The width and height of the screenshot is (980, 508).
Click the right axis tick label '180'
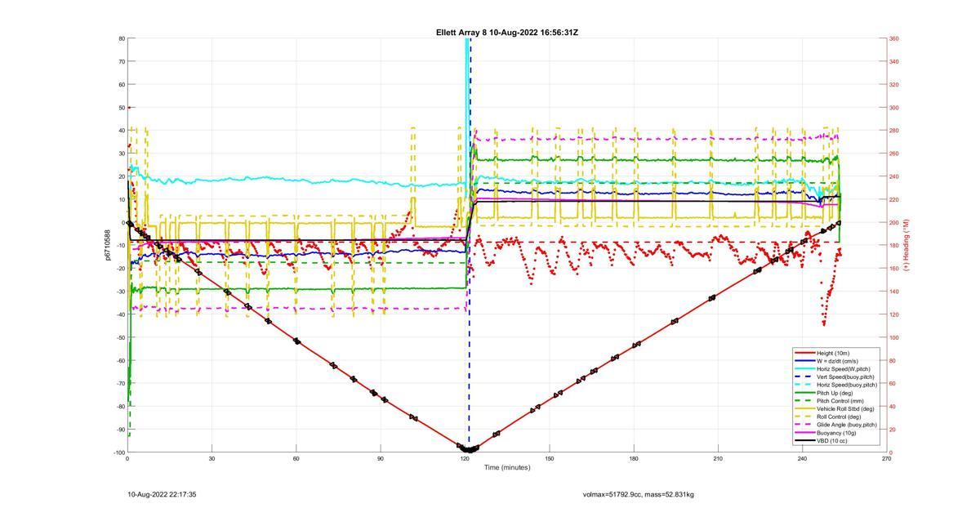point(894,245)
